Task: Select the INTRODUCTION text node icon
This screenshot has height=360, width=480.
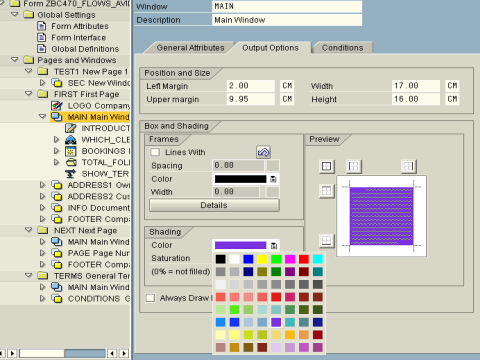Action: click(70, 128)
